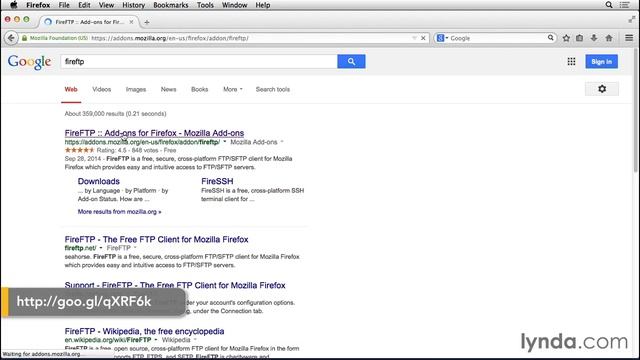Open FireFTP Add-ons for Firefox result link

click(154, 133)
